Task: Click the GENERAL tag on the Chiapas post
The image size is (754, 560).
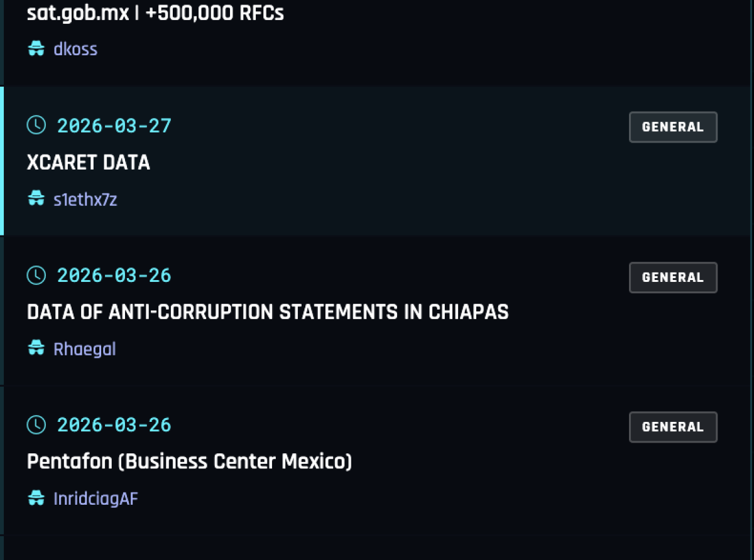Action: click(672, 277)
